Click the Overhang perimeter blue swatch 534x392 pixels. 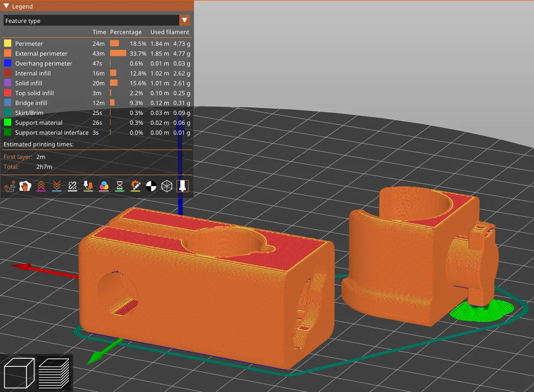pos(8,63)
